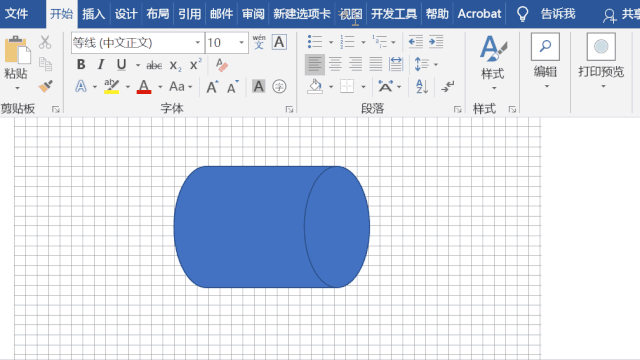The image size is (640, 360).
Task: Click the Copy icon
Action: 45,64
